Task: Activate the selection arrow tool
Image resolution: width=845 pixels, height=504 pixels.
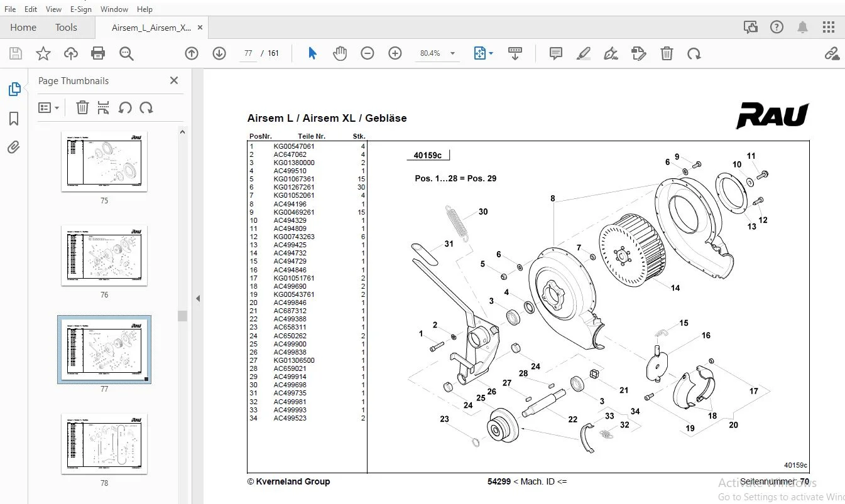Action: pos(312,53)
